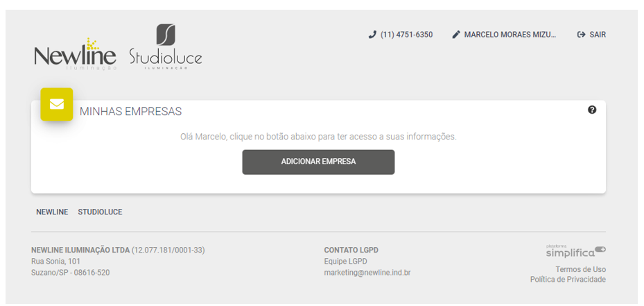This screenshot has width=644, height=306.
Task: Open the NEWLINE footer link
Action: click(x=52, y=212)
